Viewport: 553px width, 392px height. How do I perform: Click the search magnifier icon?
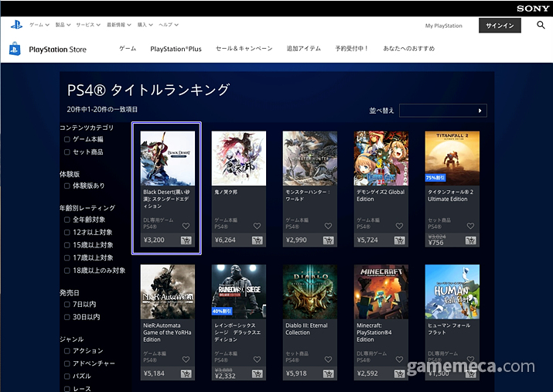(x=541, y=26)
